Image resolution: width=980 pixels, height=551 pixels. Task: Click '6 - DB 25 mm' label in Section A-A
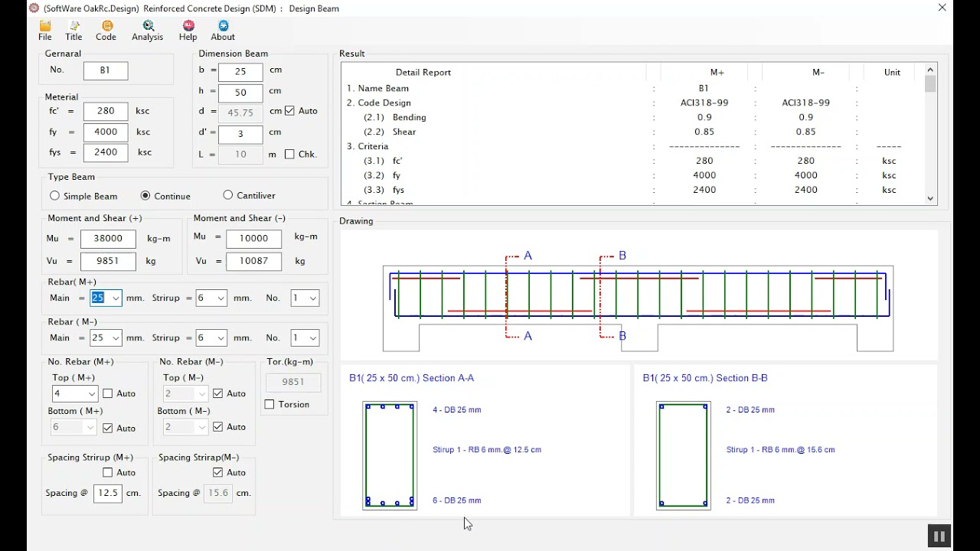(457, 500)
